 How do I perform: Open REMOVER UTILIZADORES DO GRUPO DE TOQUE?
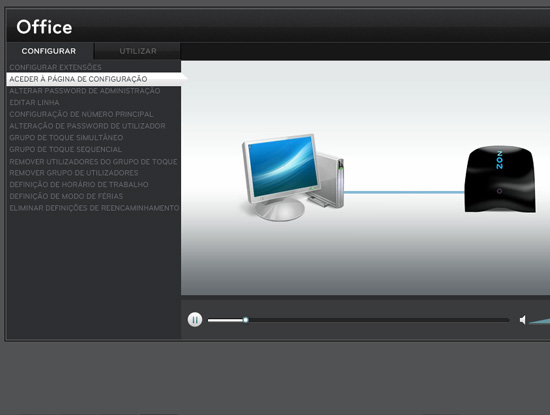93,162
